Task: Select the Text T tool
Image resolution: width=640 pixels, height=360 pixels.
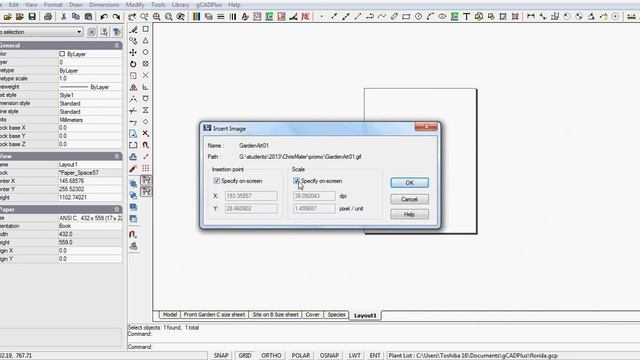Action: [x=466, y=17]
